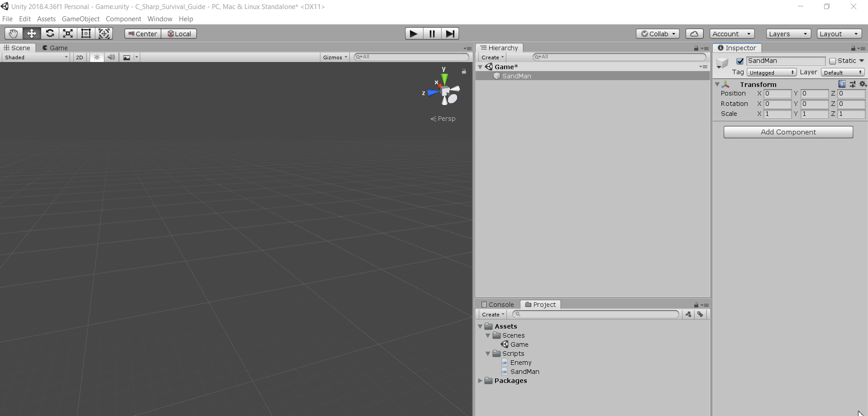The image size is (868, 416).
Task: Select the Hand tool
Action: pyautogui.click(x=13, y=33)
